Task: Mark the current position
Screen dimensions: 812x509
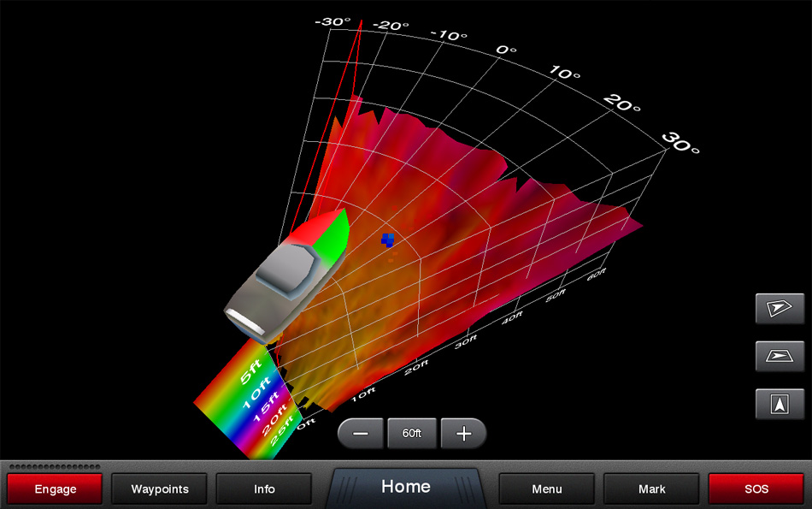Action: [x=651, y=489]
